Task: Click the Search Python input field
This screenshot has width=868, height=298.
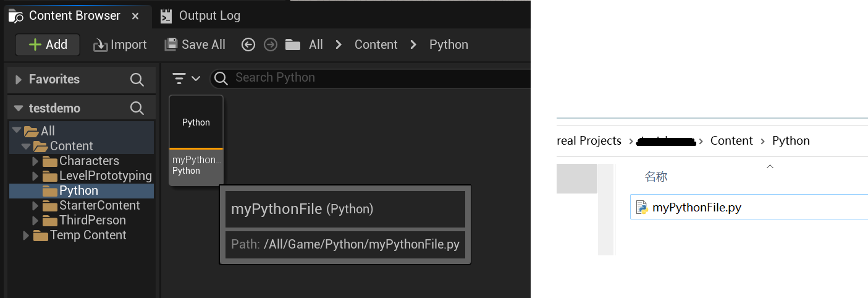Action: [371, 78]
